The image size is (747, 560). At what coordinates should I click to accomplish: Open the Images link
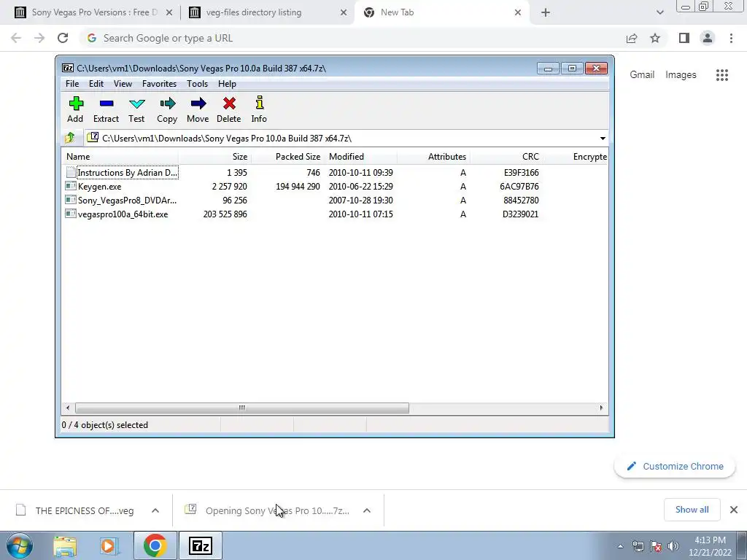click(681, 75)
